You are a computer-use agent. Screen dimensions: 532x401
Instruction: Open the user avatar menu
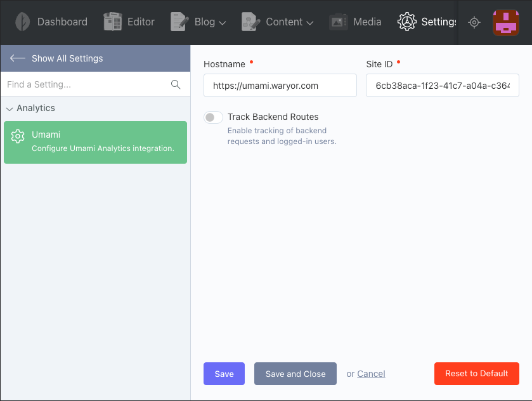505,22
